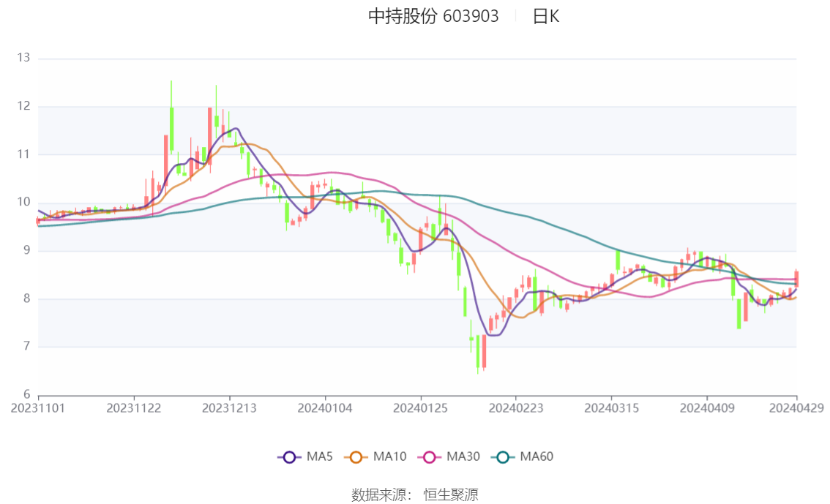Click the x-axis date 20240429
830x504 pixels.
pyautogui.click(x=796, y=408)
